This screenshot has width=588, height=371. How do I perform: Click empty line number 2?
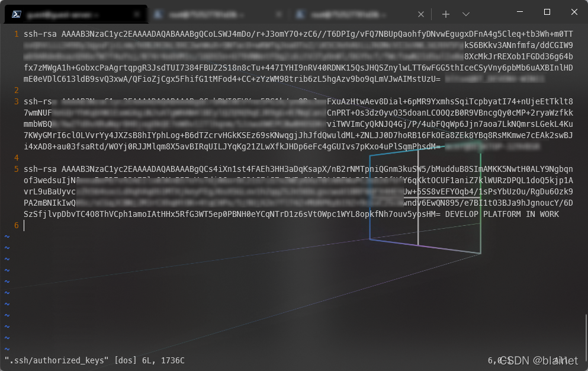coord(17,90)
